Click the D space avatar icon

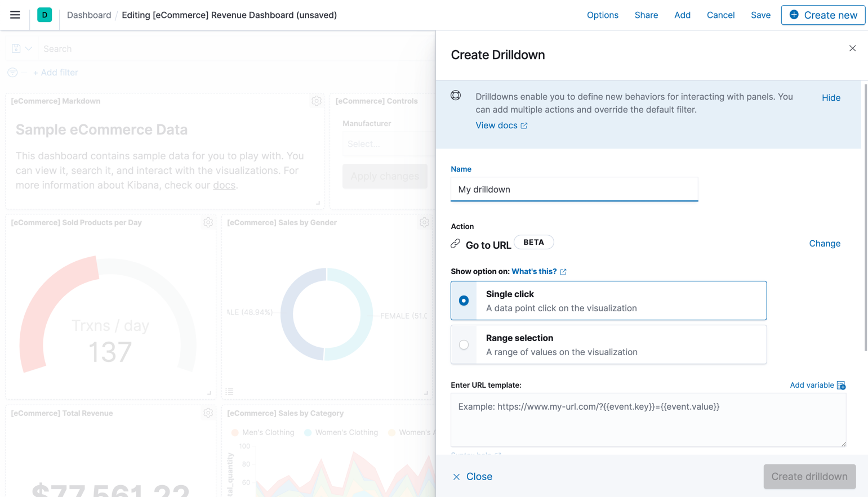(44, 15)
